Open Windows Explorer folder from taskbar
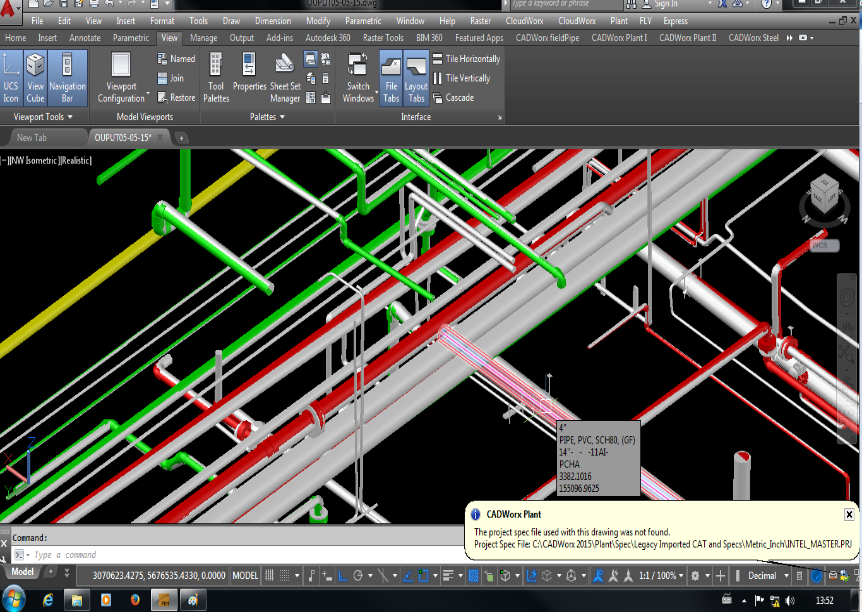The image size is (862, 612). 77,600
